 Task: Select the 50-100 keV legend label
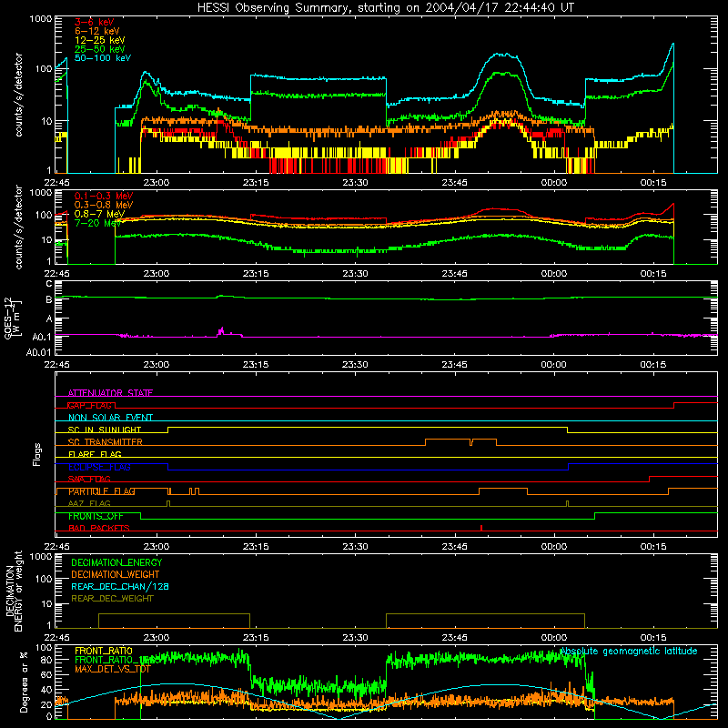pos(102,58)
